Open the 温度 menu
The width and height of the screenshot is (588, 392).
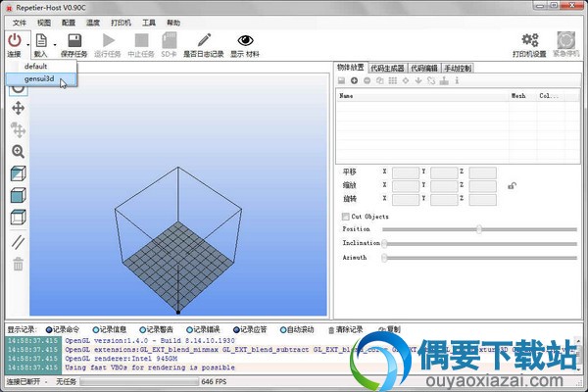93,23
